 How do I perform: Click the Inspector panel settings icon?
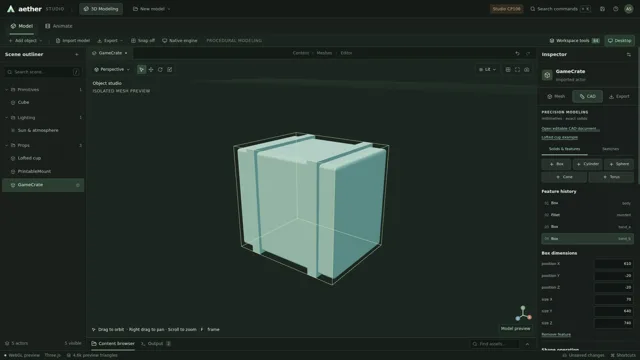[x=629, y=54]
